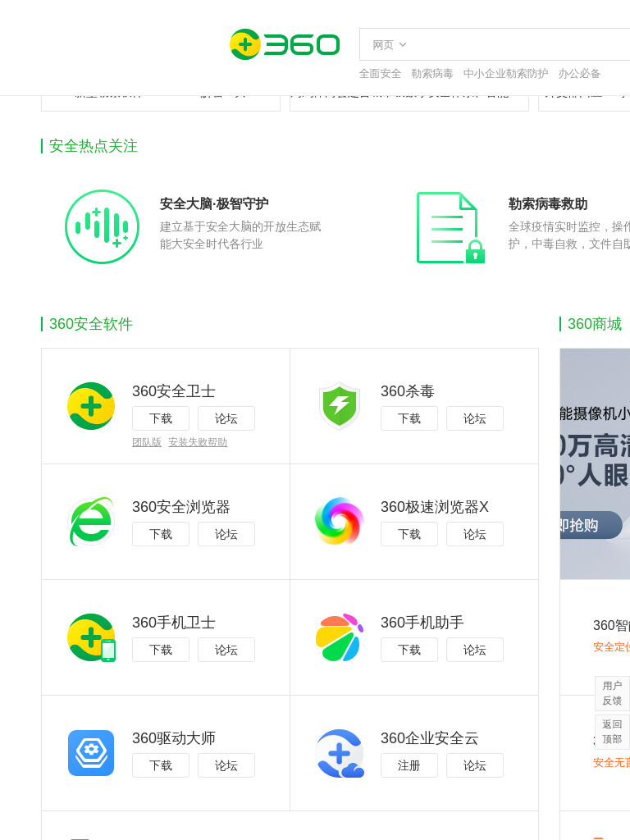630x840 pixels.
Task: Click the 360安全卫士 product name
Action: (x=174, y=391)
